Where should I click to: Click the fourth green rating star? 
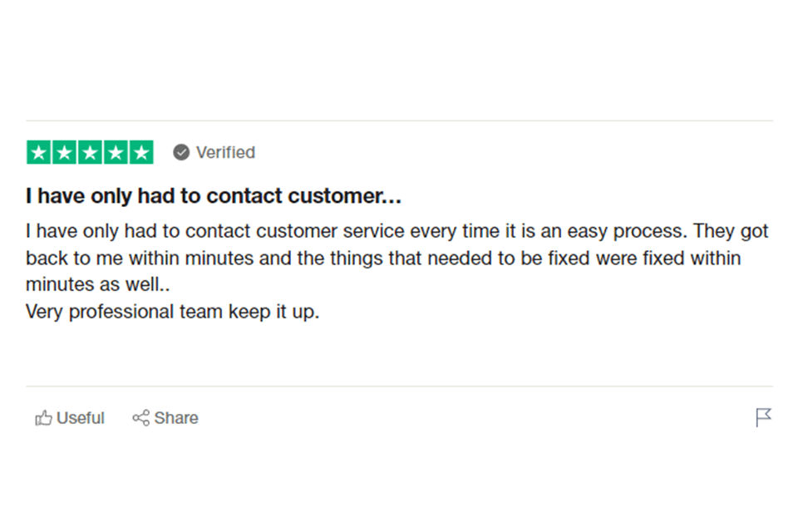tap(116, 152)
